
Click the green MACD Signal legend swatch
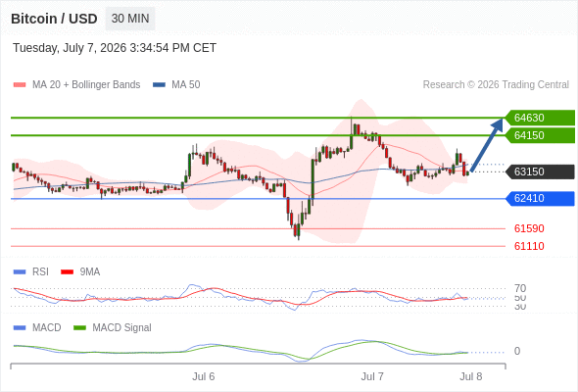[79, 328]
